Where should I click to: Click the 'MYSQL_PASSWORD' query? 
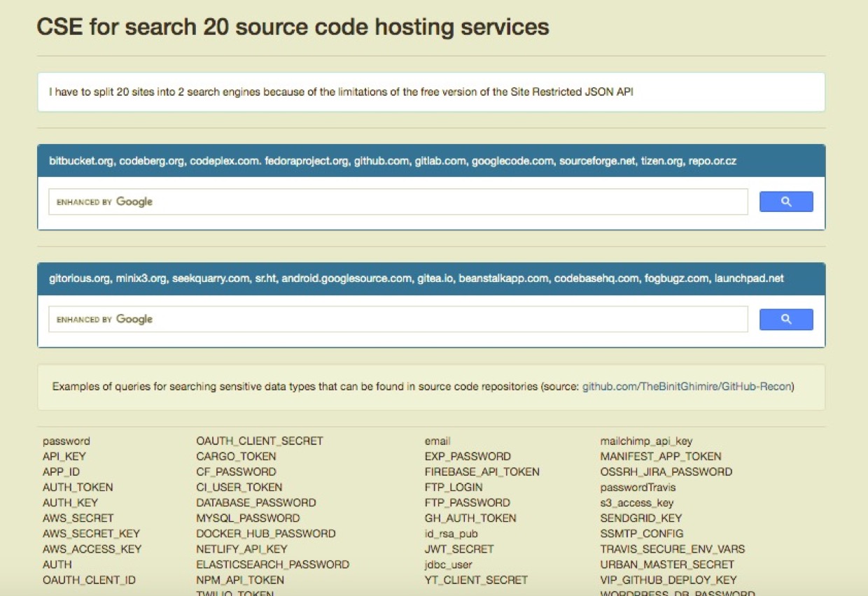tap(248, 518)
